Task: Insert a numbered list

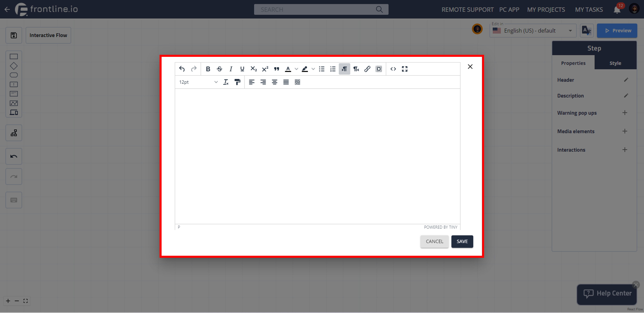Action: [x=333, y=69]
